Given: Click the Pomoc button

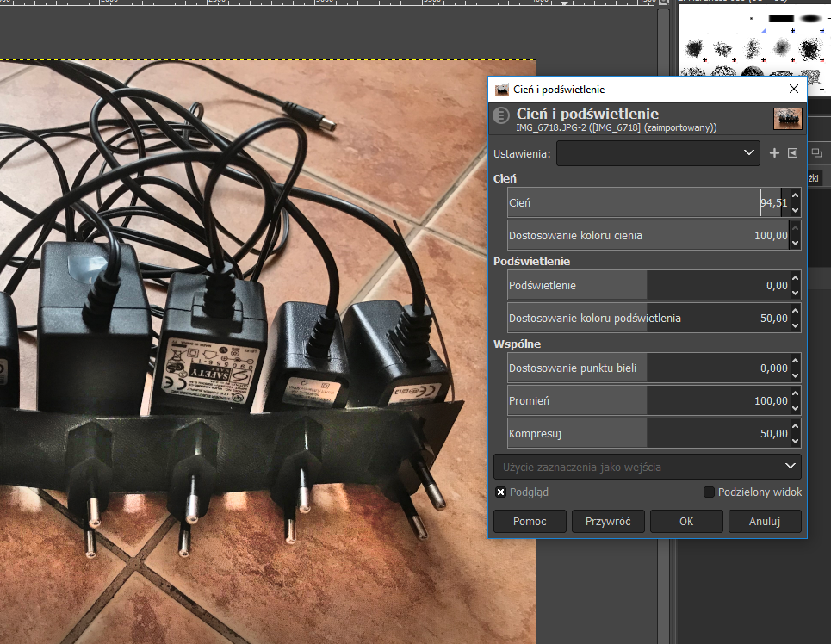Looking at the screenshot, I should coord(530,521).
